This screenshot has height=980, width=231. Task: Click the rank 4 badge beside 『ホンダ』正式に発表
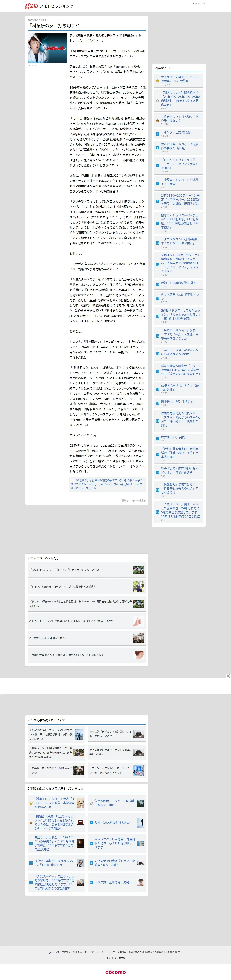pyautogui.click(x=157, y=134)
